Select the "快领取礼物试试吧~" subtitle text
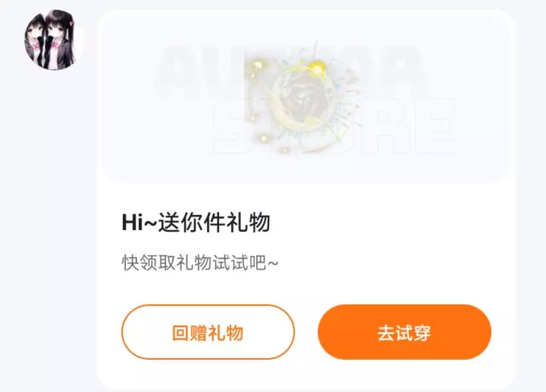The width and height of the screenshot is (546, 392). [x=200, y=263]
